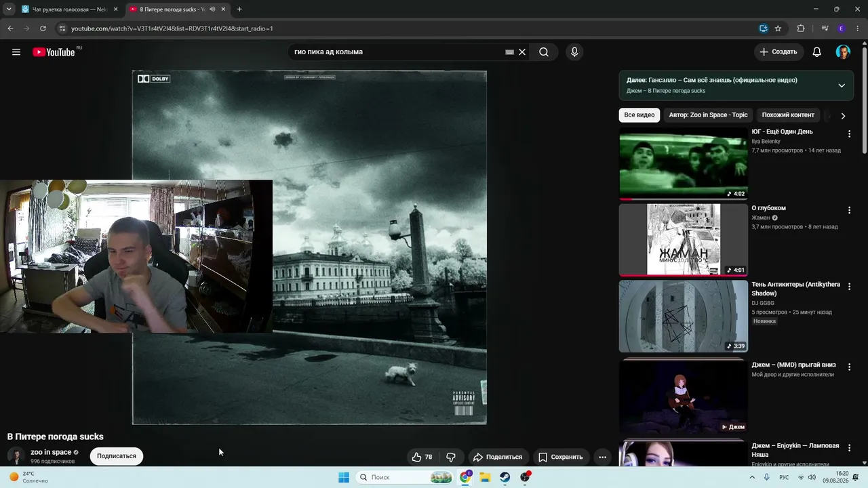868x488 pixels.
Task: Play the Тень Антикитеры thumbnail
Action: [x=684, y=317]
